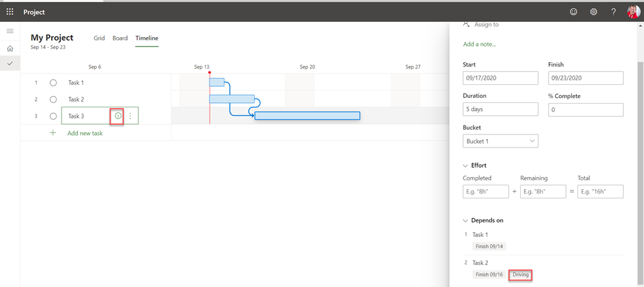Open the app launcher waffle icon
644x287 pixels.
9,12
